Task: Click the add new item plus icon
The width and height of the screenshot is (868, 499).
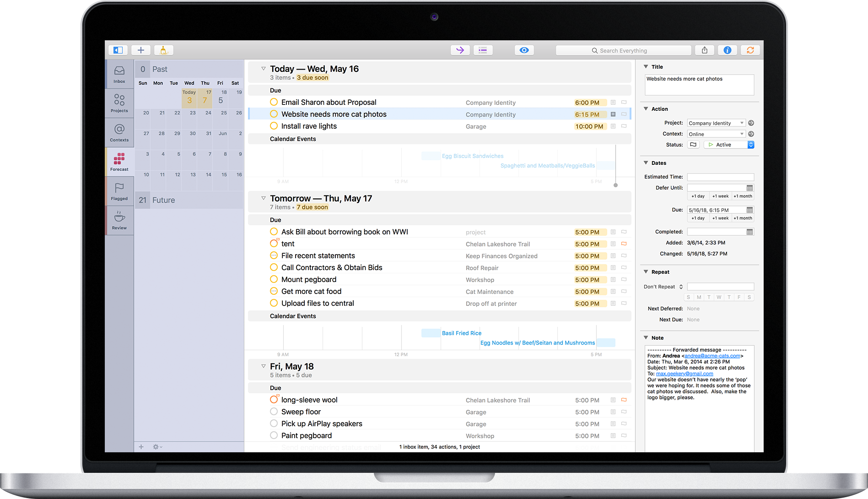Action: click(x=141, y=50)
